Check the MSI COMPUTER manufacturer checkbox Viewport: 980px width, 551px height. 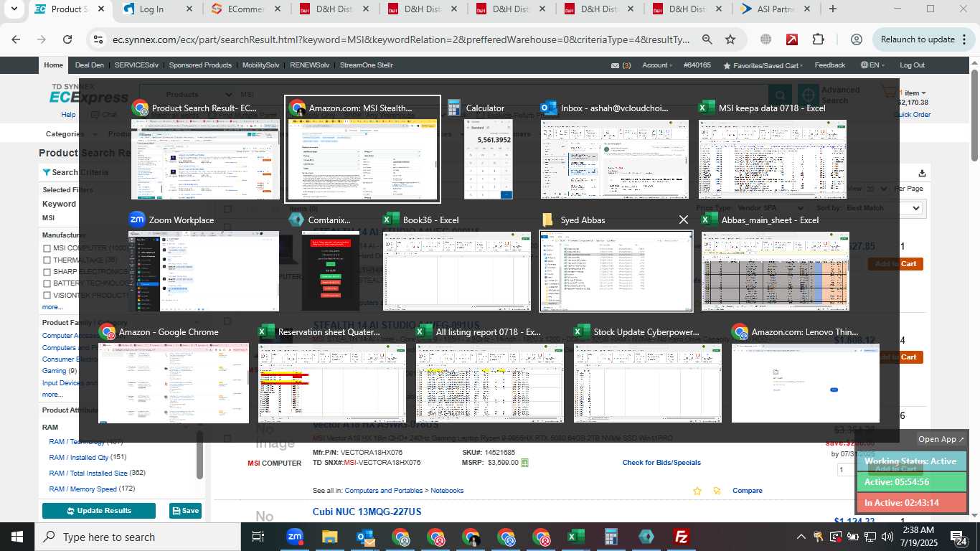(47, 248)
